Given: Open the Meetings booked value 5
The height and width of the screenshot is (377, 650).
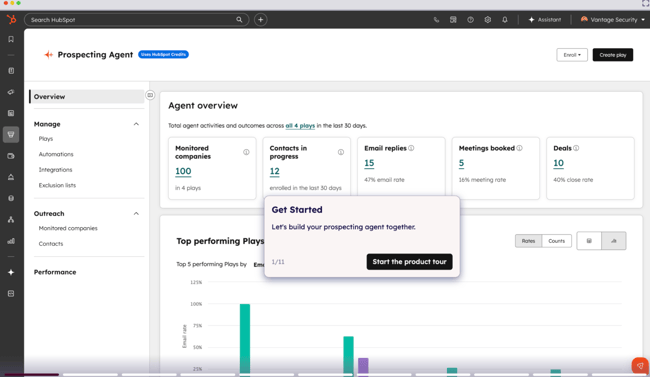Looking at the screenshot, I should (x=461, y=163).
